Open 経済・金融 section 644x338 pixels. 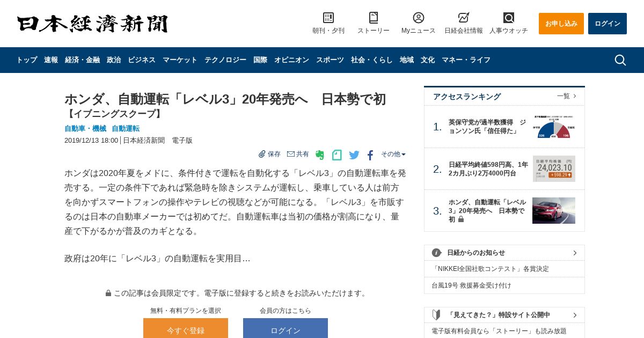pyautogui.click(x=82, y=60)
